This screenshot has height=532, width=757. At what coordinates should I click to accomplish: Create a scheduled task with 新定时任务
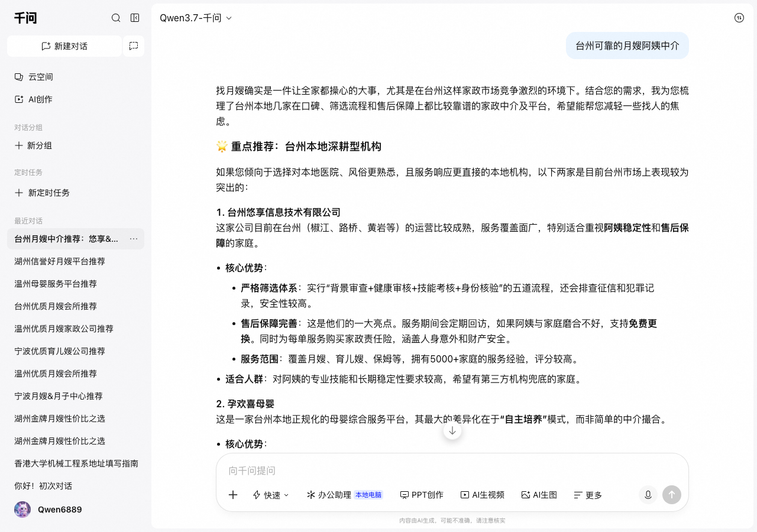pos(42,193)
